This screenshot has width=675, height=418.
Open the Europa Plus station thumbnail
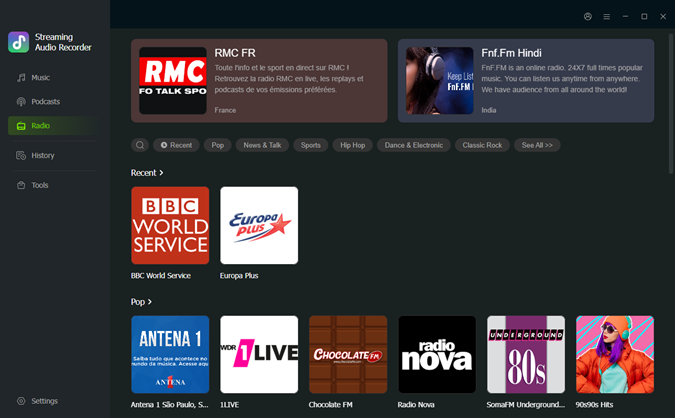(x=259, y=225)
